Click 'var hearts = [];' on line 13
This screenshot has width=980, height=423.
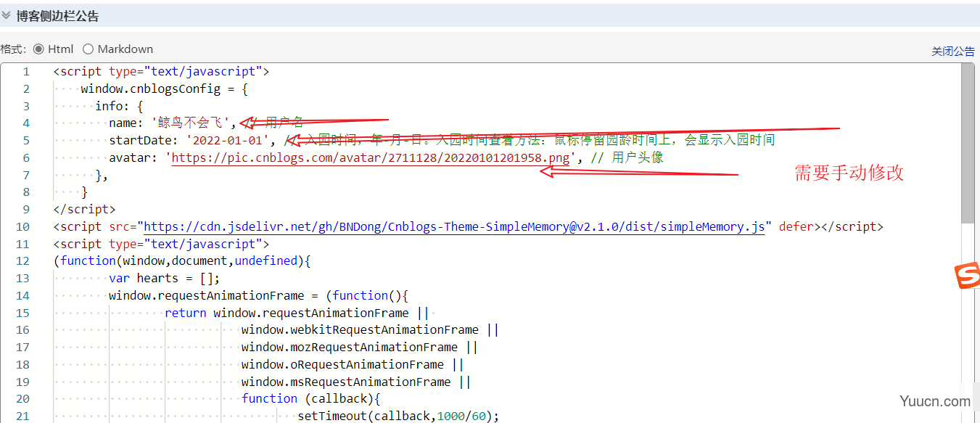coord(164,278)
